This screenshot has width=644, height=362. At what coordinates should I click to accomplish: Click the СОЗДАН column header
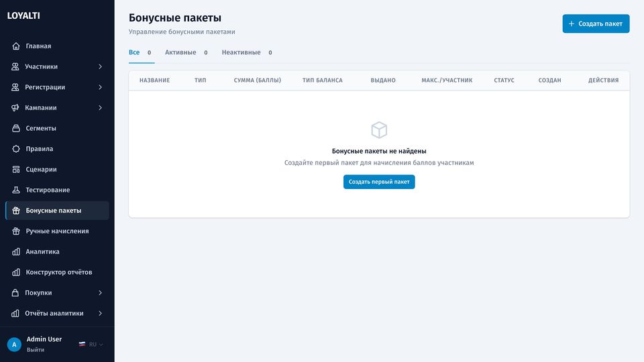click(549, 80)
